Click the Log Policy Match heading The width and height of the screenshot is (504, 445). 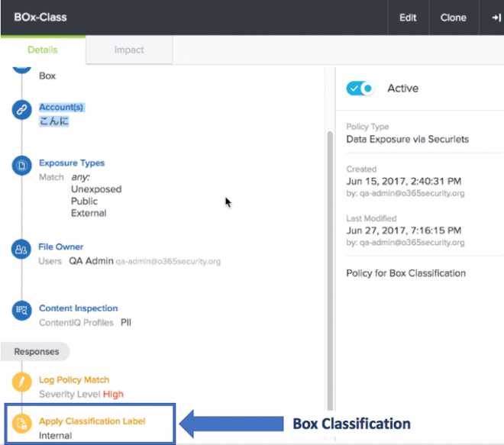tap(74, 380)
